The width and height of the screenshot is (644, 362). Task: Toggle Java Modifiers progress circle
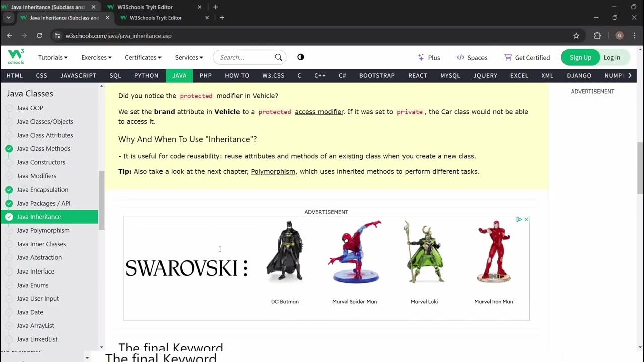point(9,176)
